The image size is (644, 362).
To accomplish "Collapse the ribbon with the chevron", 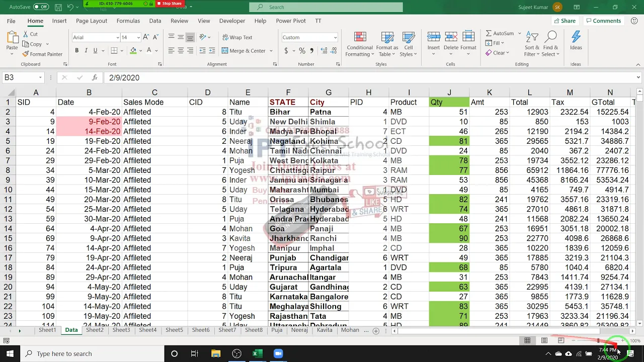I will 637,64.
